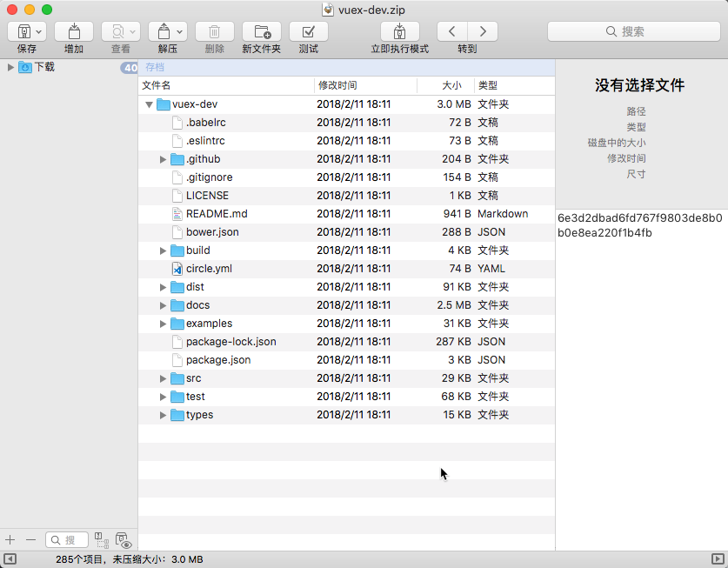Select the .gitignore file
Image resolution: width=728 pixels, height=568 pixels.
pyautogui.click(x=346, y=177)
